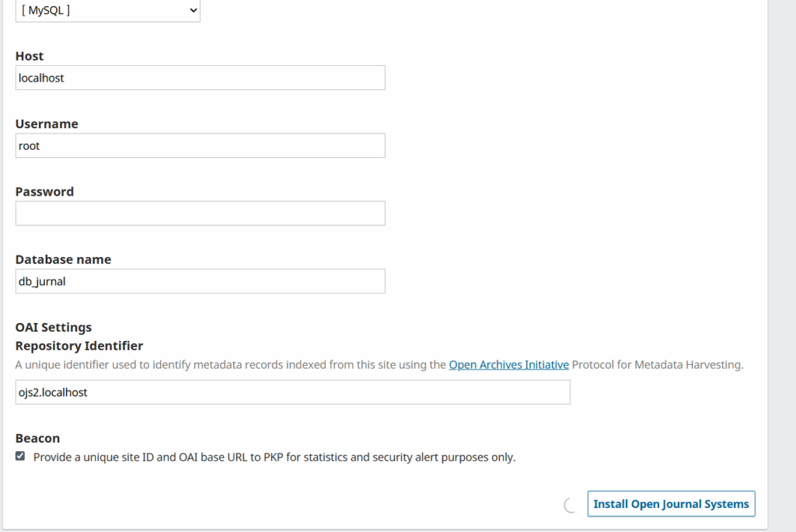
Task: Click the Username label text
Action: pyautogui.click(x=47, y=123)
